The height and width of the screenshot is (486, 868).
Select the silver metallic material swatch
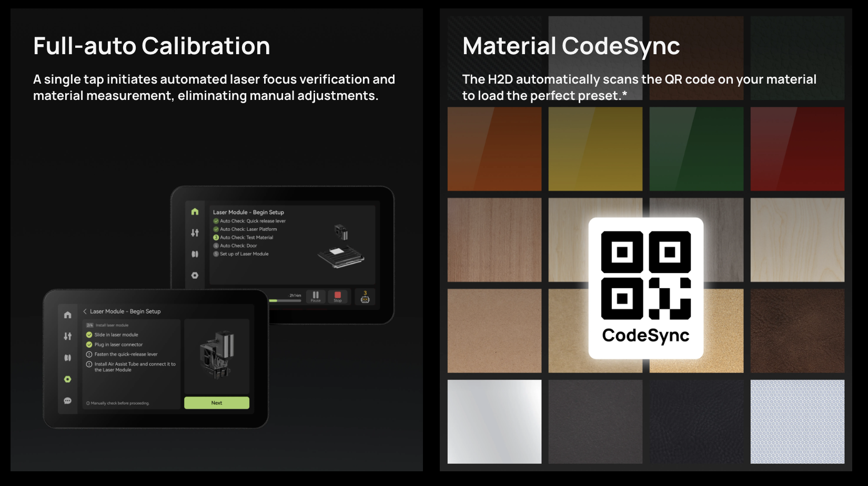click(x=494, y=422)
